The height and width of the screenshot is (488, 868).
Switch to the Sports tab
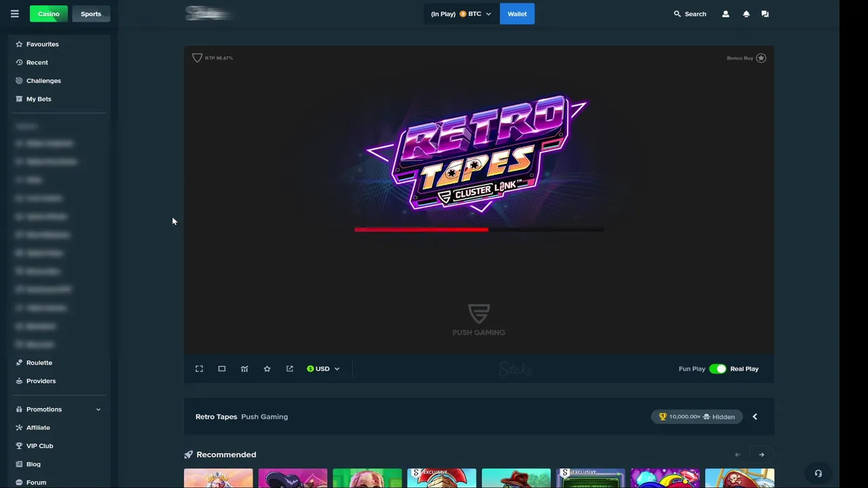pos(91,14)
